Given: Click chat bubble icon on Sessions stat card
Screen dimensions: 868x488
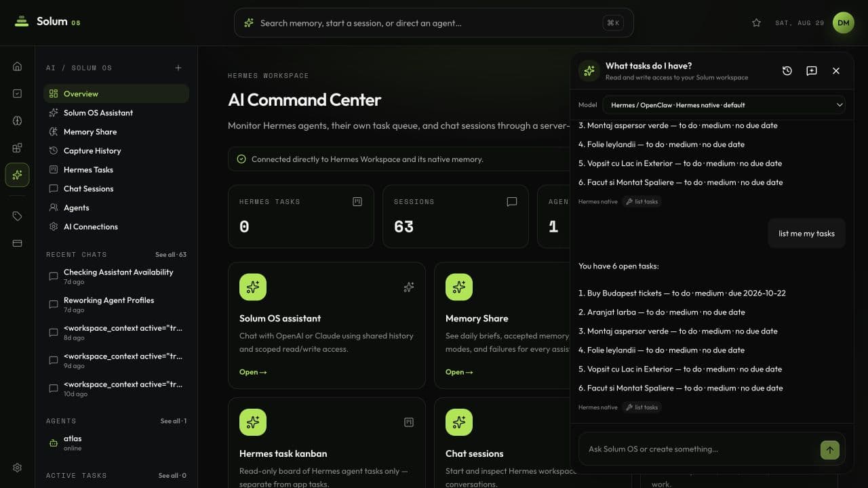Looking at the screenshot, I should [512, 201].
